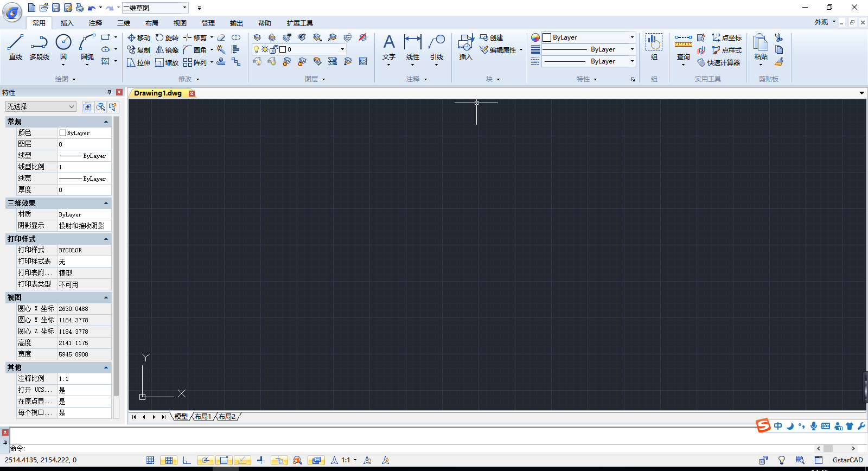
Task: Collapse the 视图 section
Action: tap(106, 297)
